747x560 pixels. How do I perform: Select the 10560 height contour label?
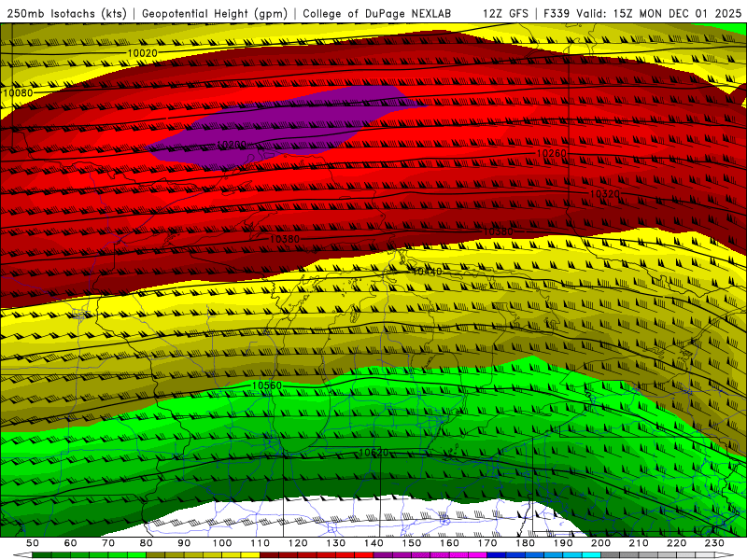tap(267, 385)
